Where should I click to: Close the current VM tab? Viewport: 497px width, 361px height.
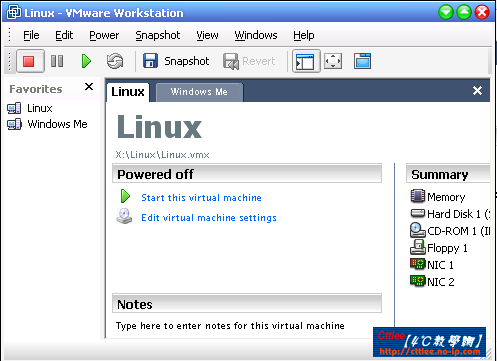point(477,90)
